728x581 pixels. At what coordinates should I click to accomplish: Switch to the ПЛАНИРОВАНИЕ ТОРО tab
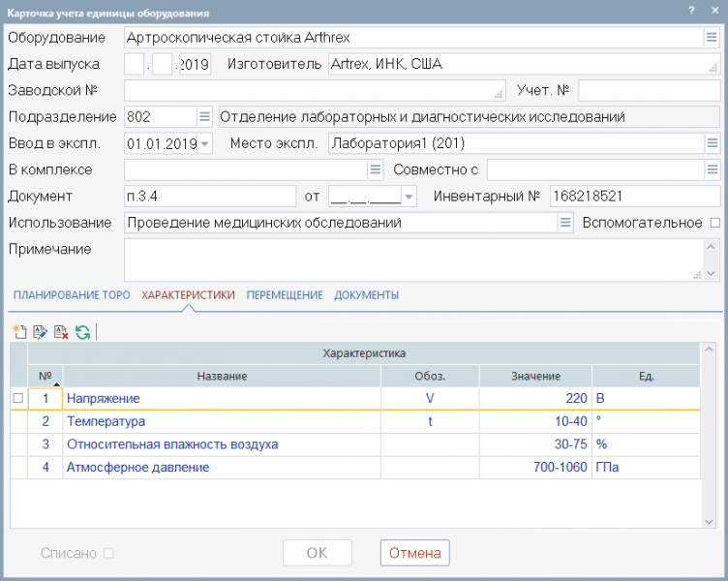pos(72,295)
